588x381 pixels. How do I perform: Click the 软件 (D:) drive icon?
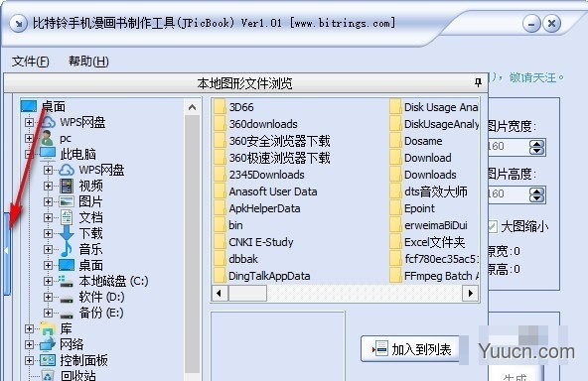67,299
